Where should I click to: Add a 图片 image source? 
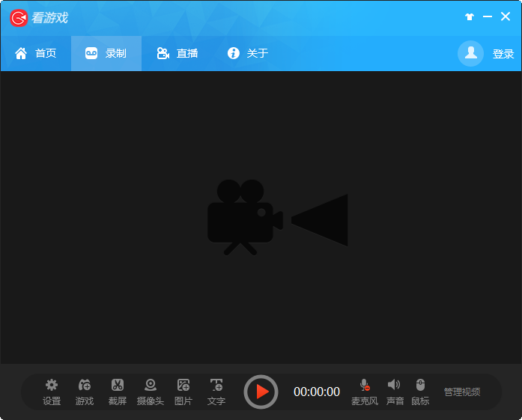click(183, 392)
